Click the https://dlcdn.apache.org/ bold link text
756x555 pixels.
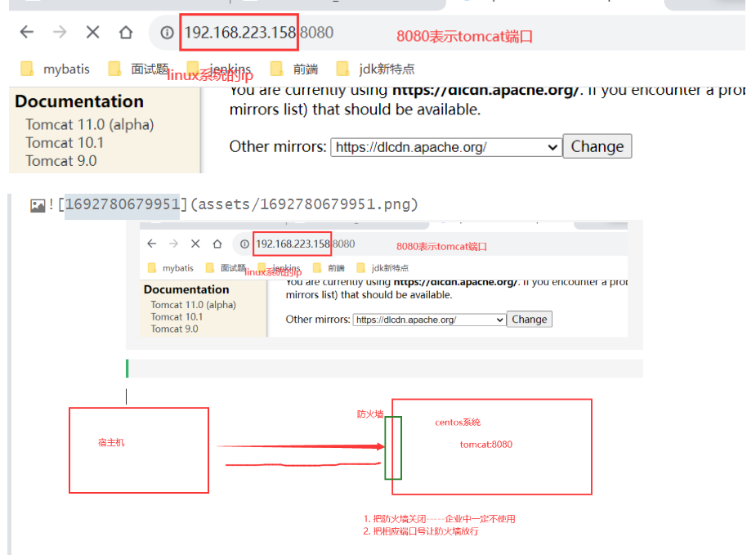pyautogui.click(x=485, y=90)
